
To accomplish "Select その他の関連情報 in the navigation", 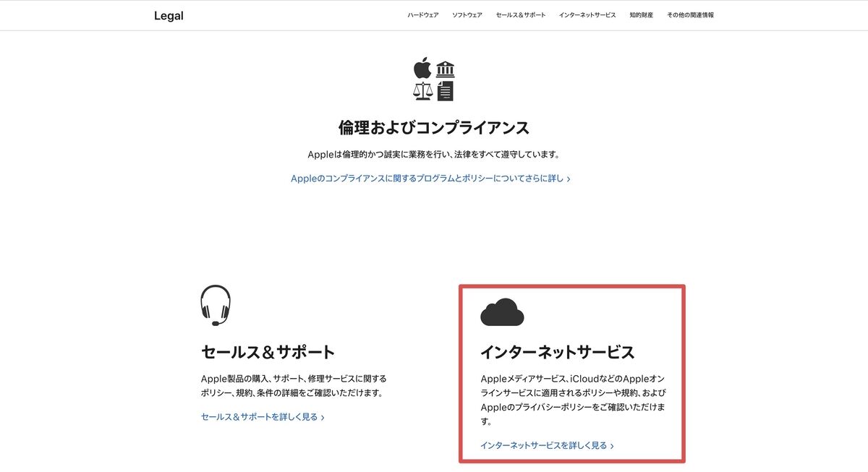I will [690, 15].
